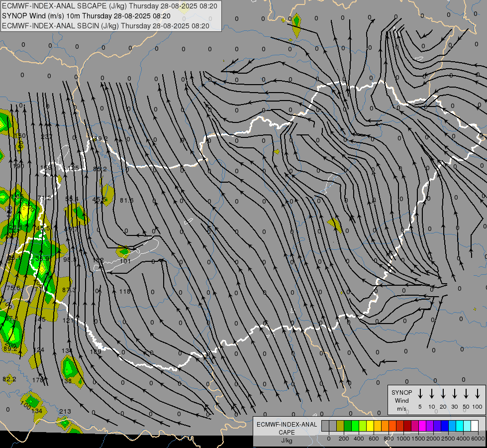Pick the yellow-green lime CAPE legend swatch

tap(363, 426)
